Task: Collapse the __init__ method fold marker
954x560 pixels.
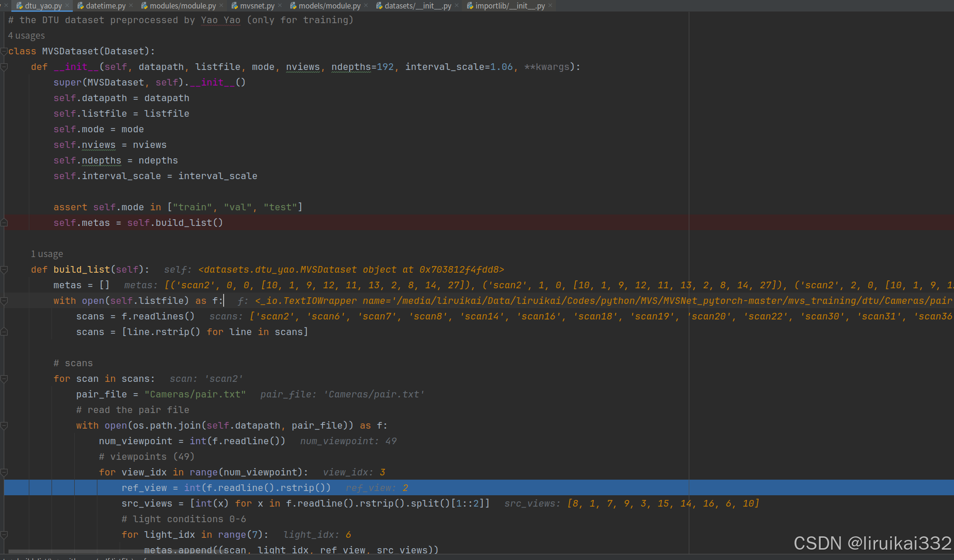Action: click(4, 67)
